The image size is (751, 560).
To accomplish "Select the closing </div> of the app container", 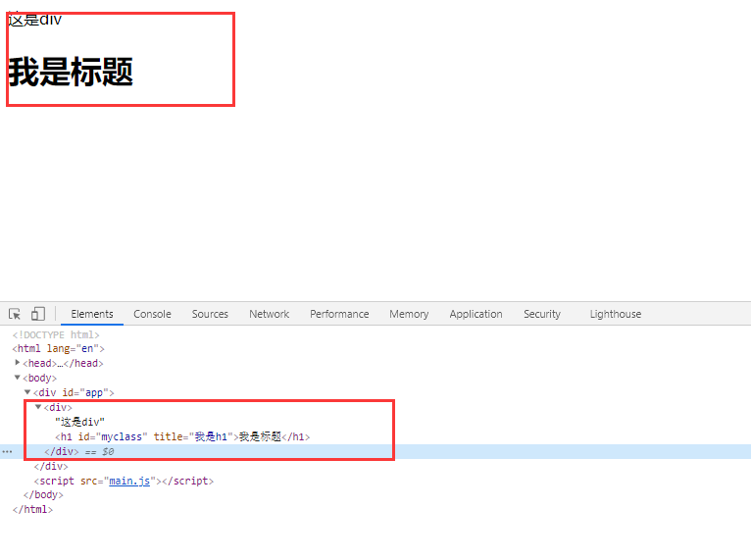I will (51, 466).
